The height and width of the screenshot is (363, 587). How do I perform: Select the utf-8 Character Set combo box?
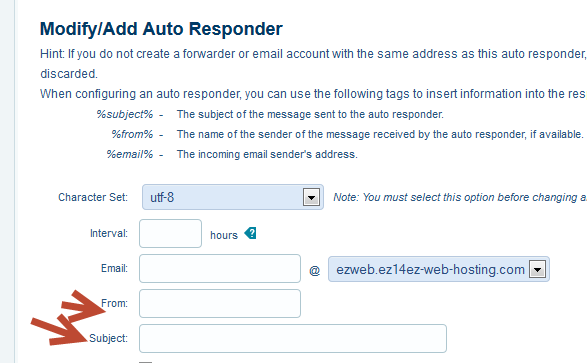[x=232, y=197]
